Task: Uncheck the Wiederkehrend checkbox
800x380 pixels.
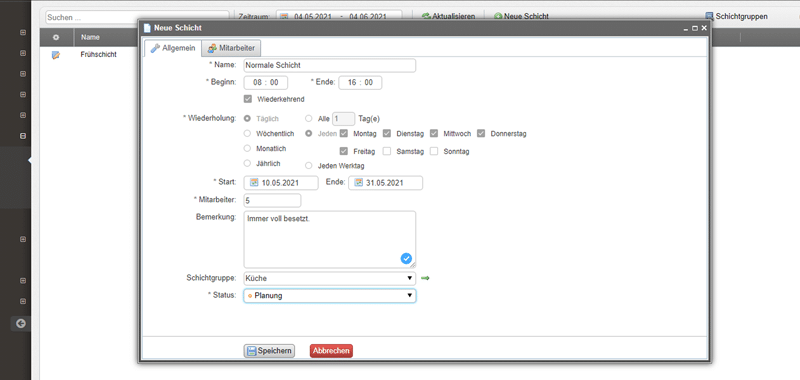Action: point(248,99)
